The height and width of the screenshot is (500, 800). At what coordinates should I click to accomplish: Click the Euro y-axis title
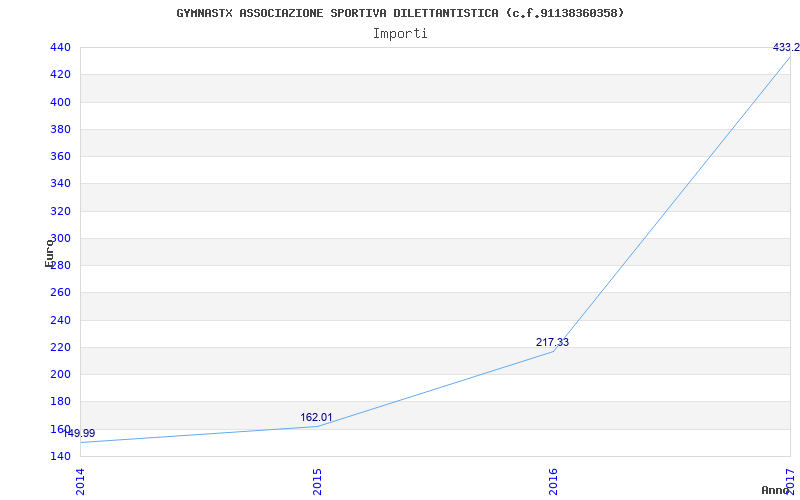pos(49,253)
